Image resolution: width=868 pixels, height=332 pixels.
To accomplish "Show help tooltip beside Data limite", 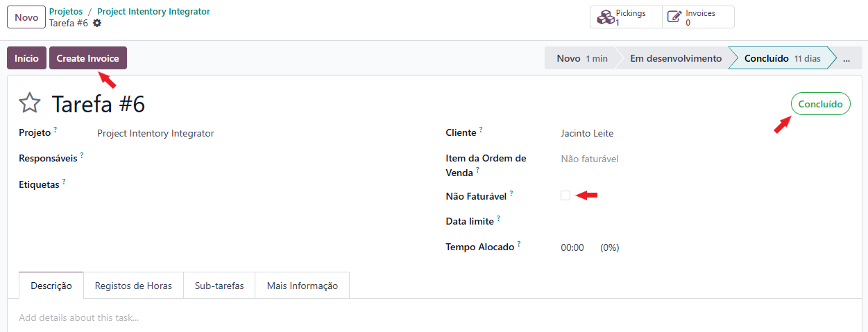I will 498,218.
